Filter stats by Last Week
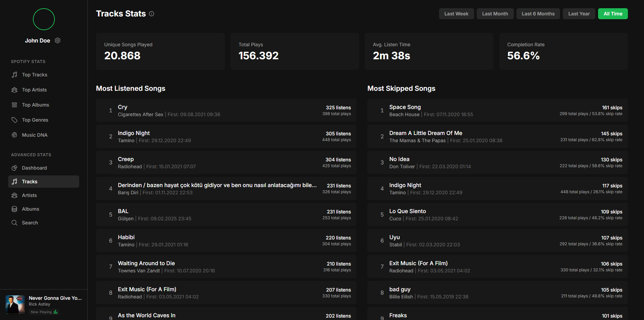 (x=456, y=14)
